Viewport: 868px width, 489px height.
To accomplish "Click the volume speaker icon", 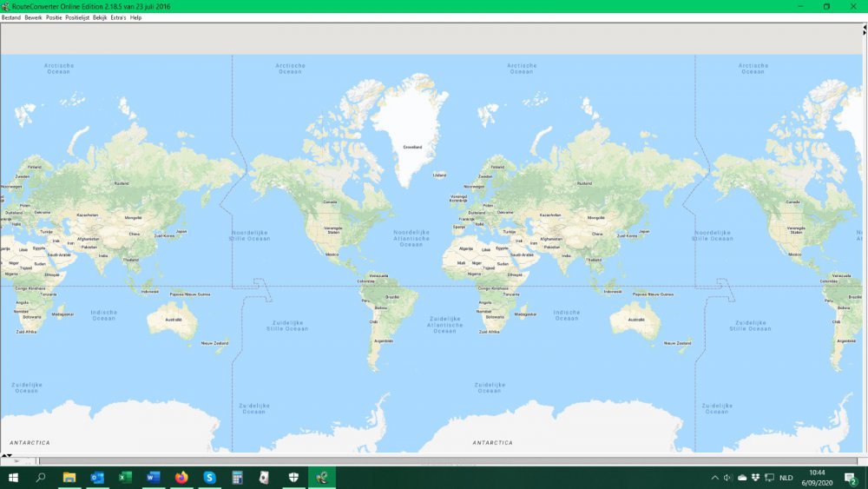I will (728, 478).
